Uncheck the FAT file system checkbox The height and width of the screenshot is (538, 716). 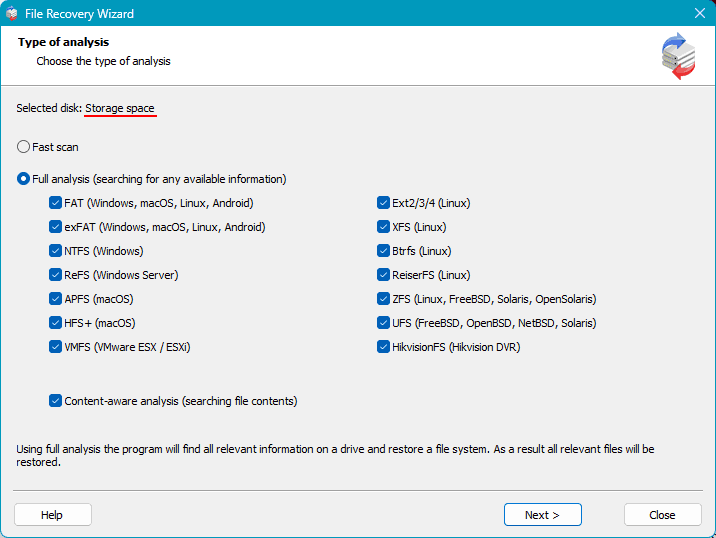55,203
